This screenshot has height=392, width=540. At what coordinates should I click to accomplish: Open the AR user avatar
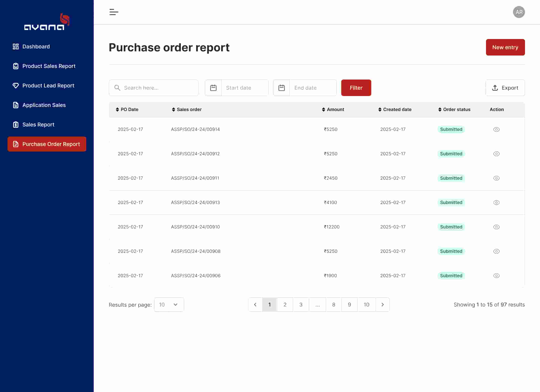click(x=519, y=12)
